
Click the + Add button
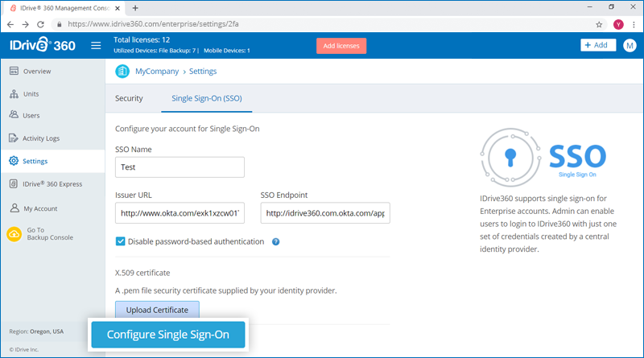pyautogui.click(x=598, y=45)
